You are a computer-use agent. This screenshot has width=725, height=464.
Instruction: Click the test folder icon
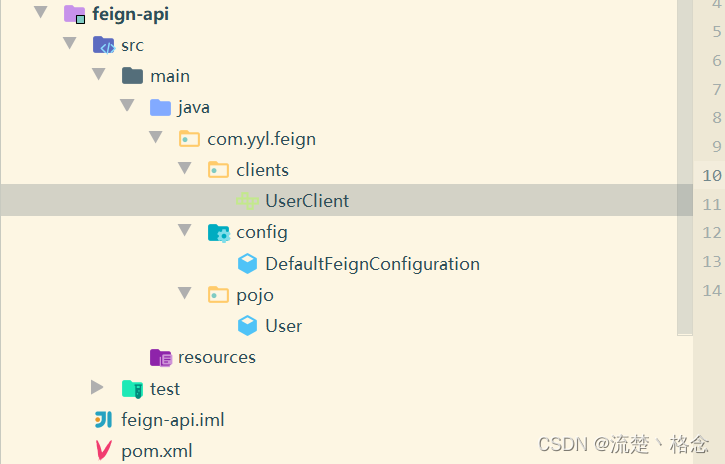point(132,389)
